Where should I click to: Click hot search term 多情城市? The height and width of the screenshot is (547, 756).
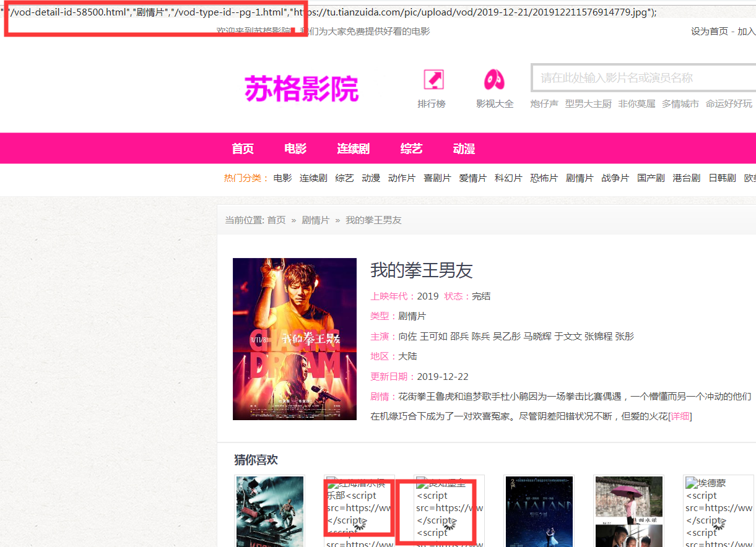click(x=680, y=104)
